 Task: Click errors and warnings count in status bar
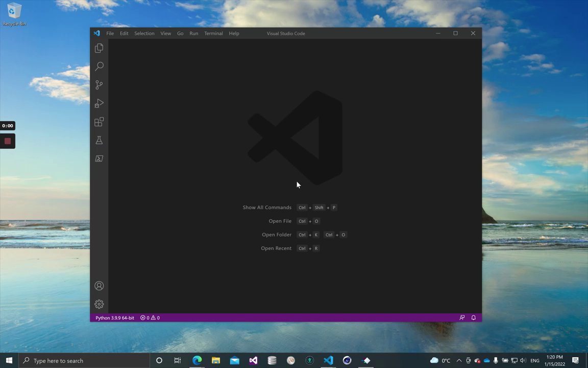(150, 318)
